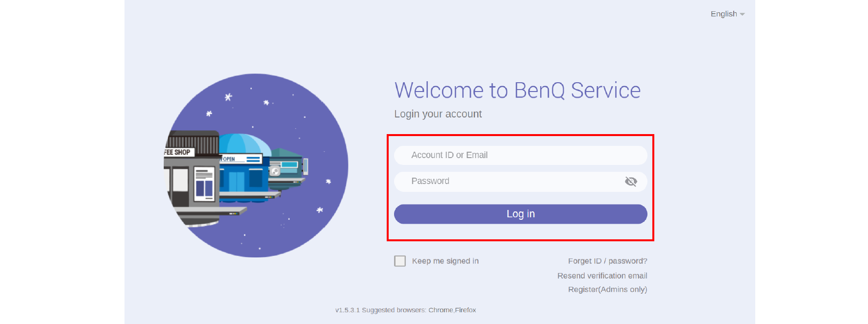Screen dimensions: 868x324
Task: Enable the Keep me signed in checkbox
Action: point(400,261)
